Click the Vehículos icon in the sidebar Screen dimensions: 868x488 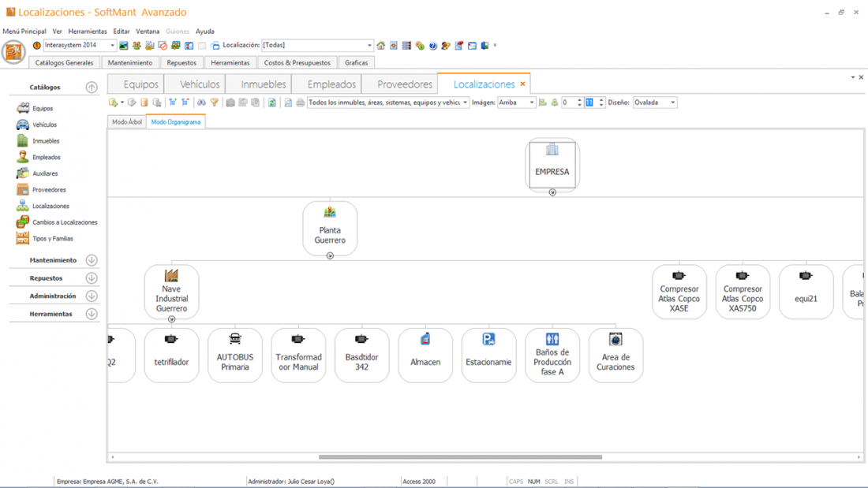point(23,125)
